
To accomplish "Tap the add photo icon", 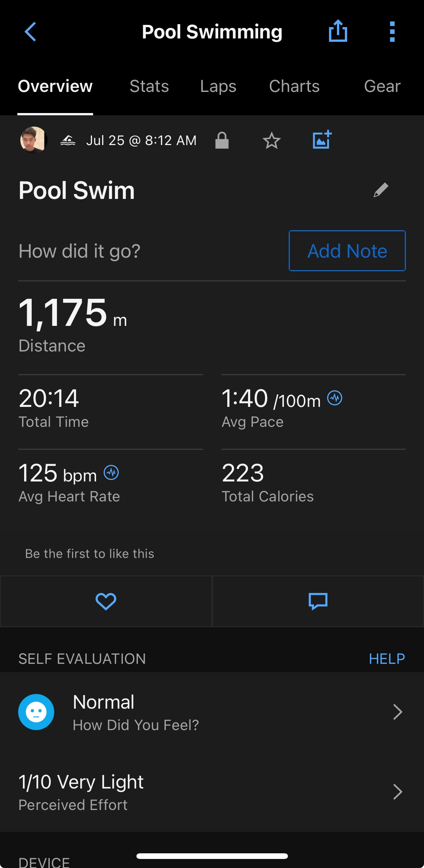I will [322, 140].
